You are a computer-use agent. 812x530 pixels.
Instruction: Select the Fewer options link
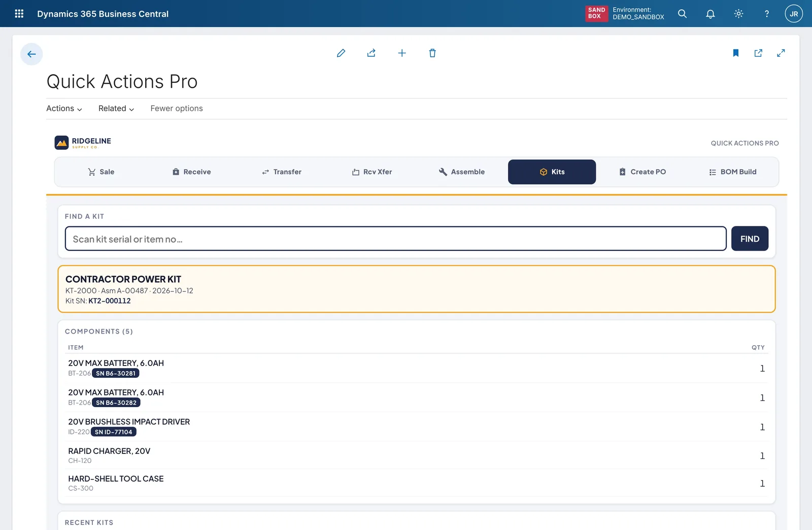[177, 109]
